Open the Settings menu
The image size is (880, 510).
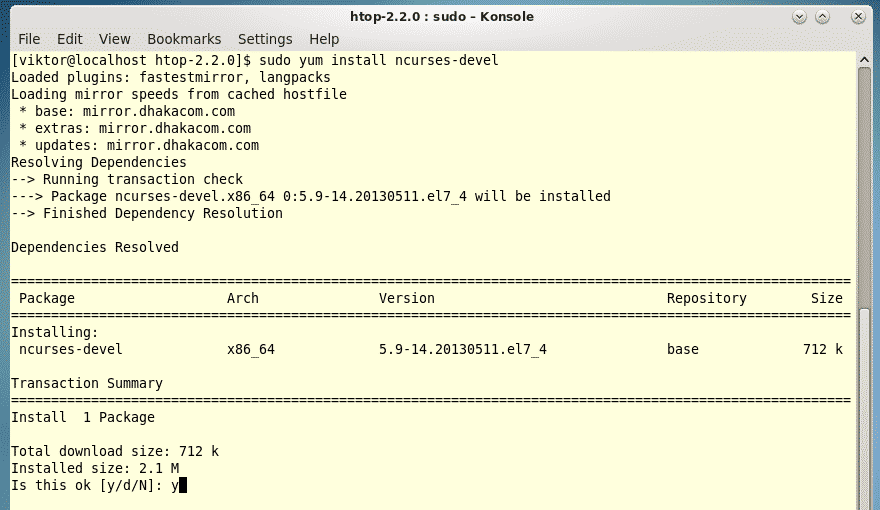click(265, 39)
